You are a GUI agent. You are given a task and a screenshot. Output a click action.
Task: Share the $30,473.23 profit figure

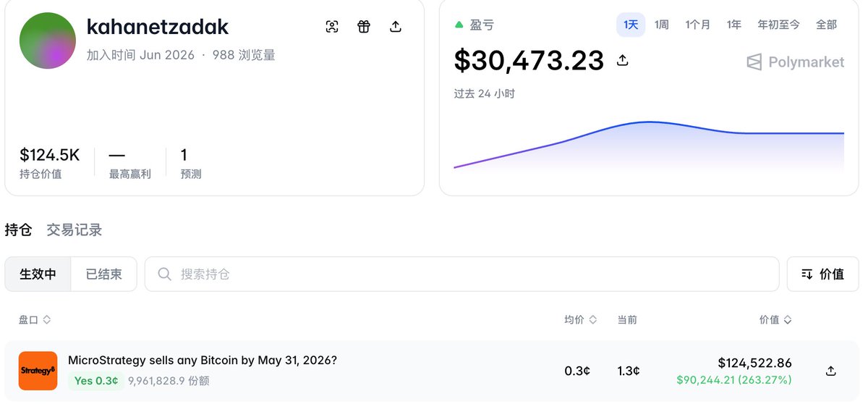point(622,60)
